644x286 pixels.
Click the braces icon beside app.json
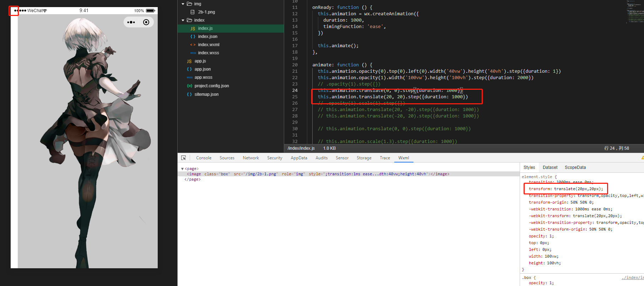(189, 69)
